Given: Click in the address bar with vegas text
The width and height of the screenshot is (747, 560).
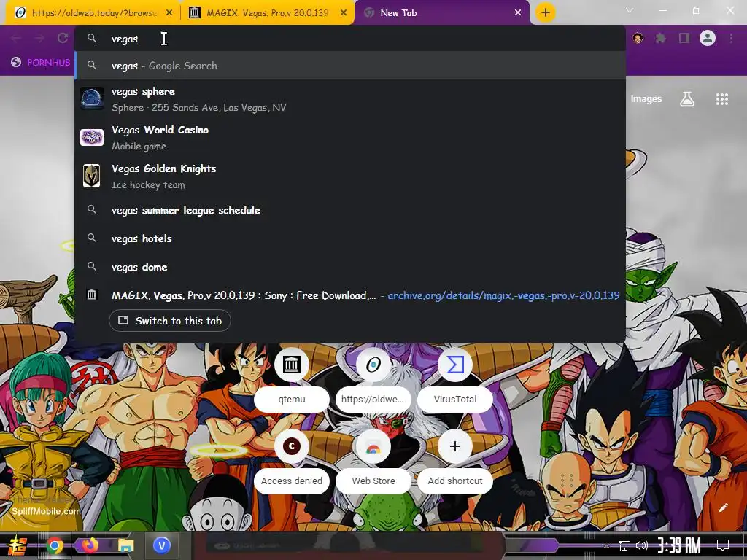Looking at the screenshot, I should click(x=350, y=39).
